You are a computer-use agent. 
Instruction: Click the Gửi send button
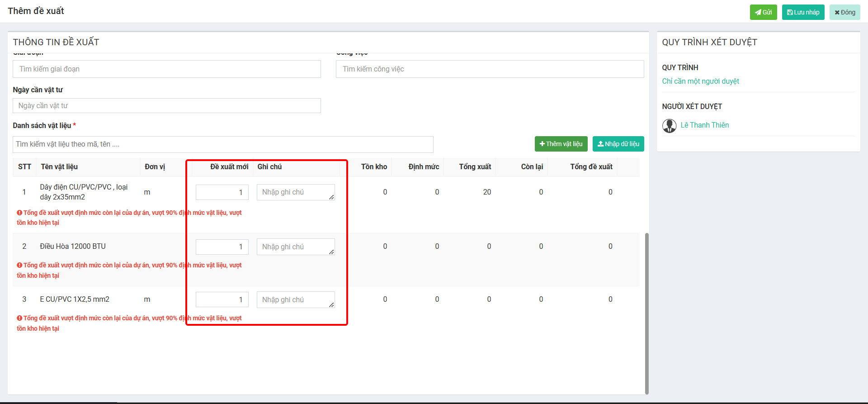pos(763,12)
